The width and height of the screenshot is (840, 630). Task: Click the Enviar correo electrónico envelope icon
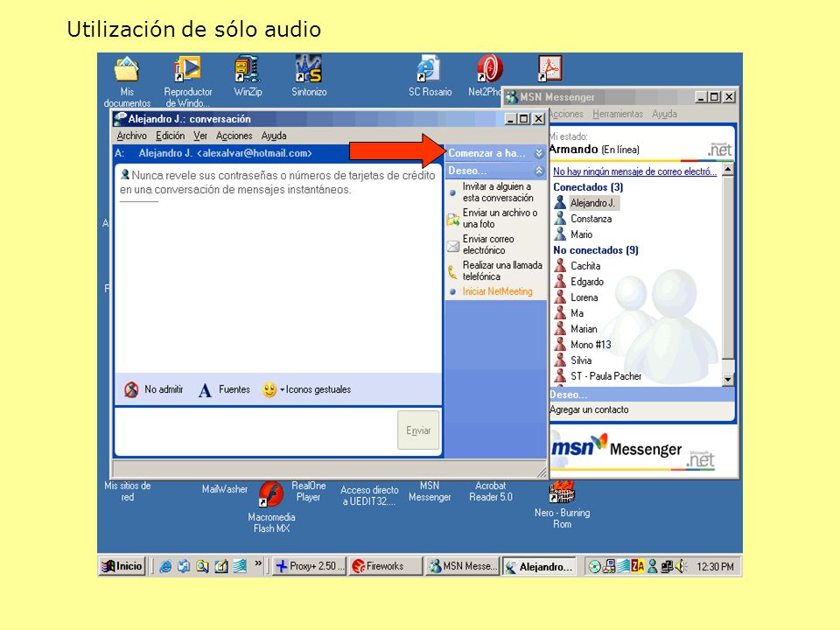tap(453, 246)
